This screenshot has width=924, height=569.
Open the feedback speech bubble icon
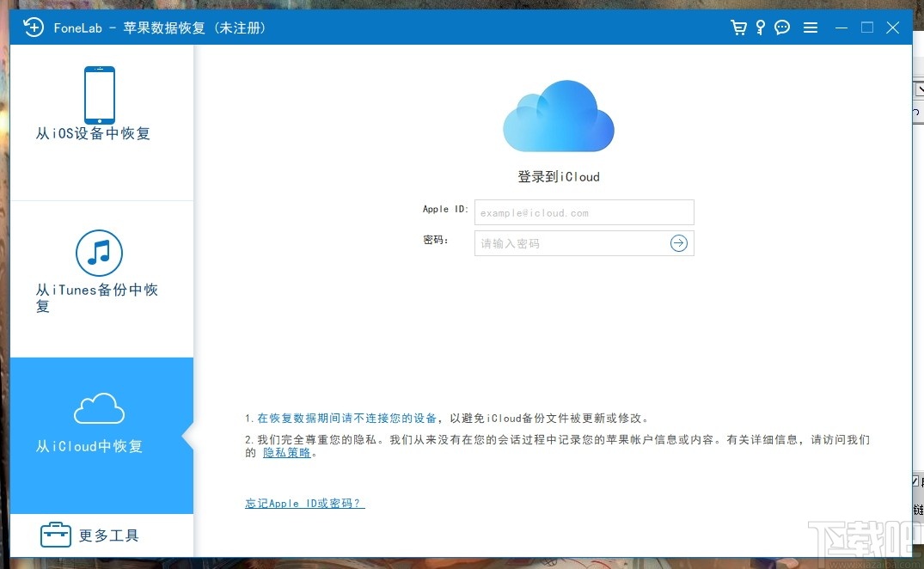click(x=782, y=27)
